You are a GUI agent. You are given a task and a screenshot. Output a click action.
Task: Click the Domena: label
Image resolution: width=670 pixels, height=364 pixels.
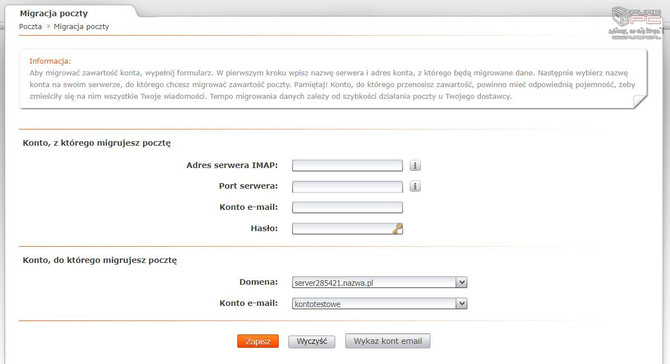click(259, 282)
